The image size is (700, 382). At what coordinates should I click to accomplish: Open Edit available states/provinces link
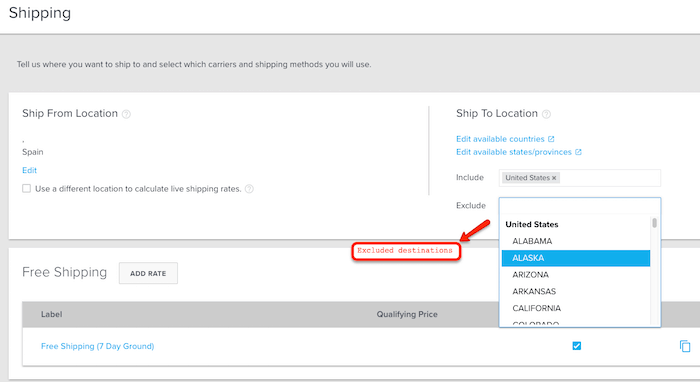coord(514,152)
